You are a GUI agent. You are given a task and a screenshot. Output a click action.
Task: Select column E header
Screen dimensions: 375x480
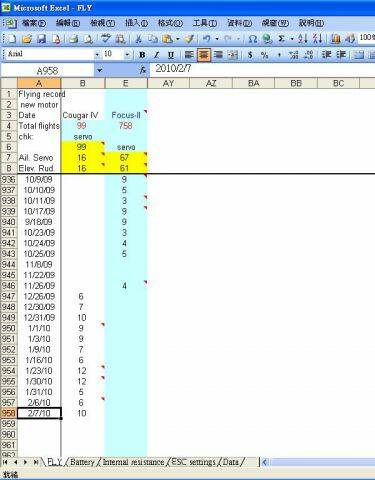pyautogui.click(x=126, y=83)
